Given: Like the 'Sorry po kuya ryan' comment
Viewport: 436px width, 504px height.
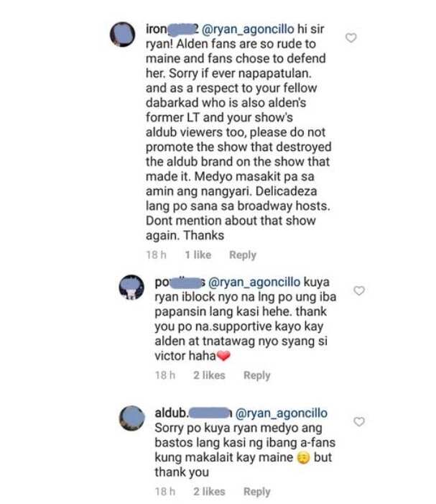Looking at the screenshot, I should 359,421.
